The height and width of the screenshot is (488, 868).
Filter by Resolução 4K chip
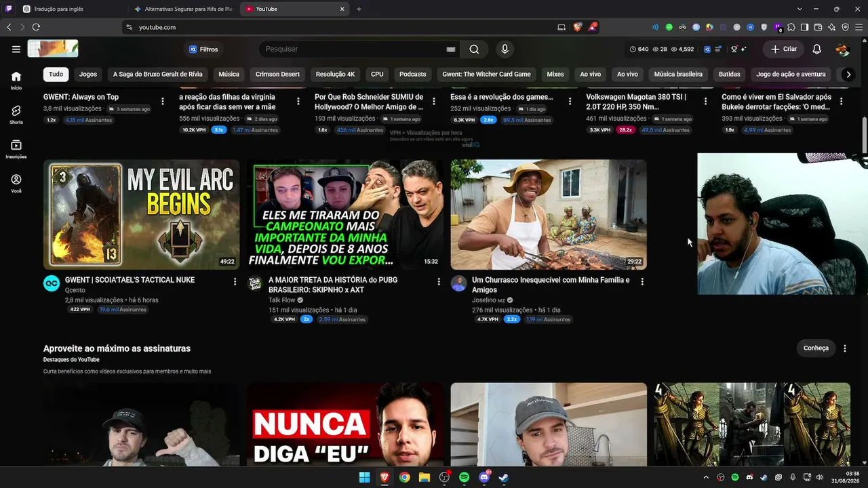tap(335, 75)
